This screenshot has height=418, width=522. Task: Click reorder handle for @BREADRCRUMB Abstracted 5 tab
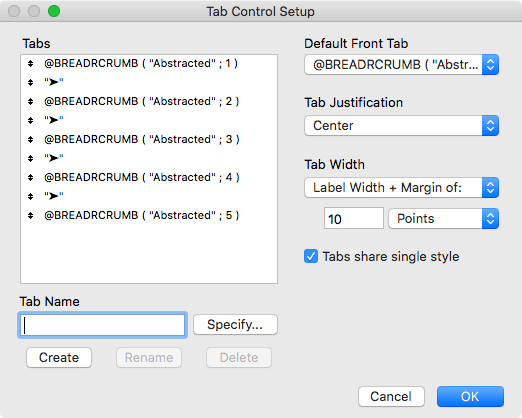tap(30, 215)
